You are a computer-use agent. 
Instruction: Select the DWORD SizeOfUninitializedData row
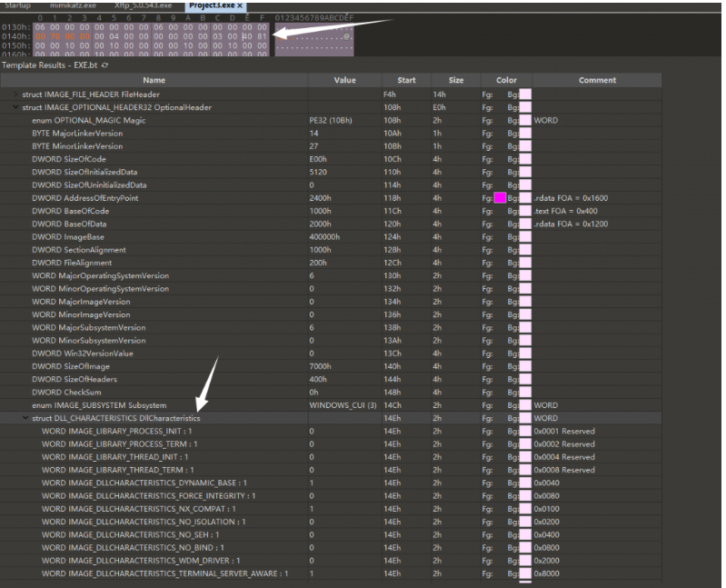[x=331, y=185]
